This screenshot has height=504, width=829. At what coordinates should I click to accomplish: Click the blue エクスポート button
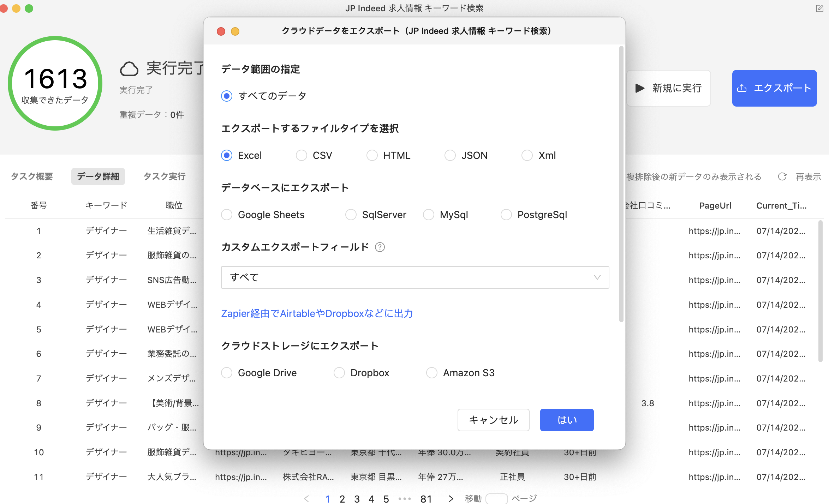coord(775,88)
